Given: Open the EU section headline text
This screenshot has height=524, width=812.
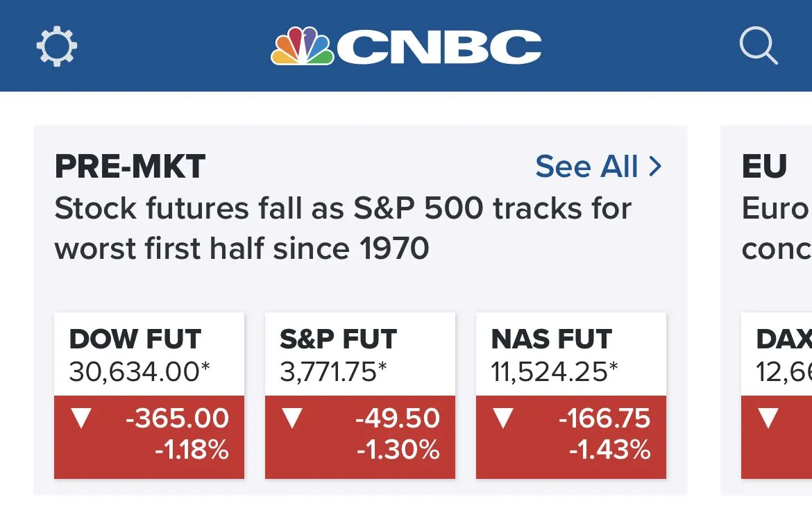Looking at the screenshot, I should tap(776, 228).
